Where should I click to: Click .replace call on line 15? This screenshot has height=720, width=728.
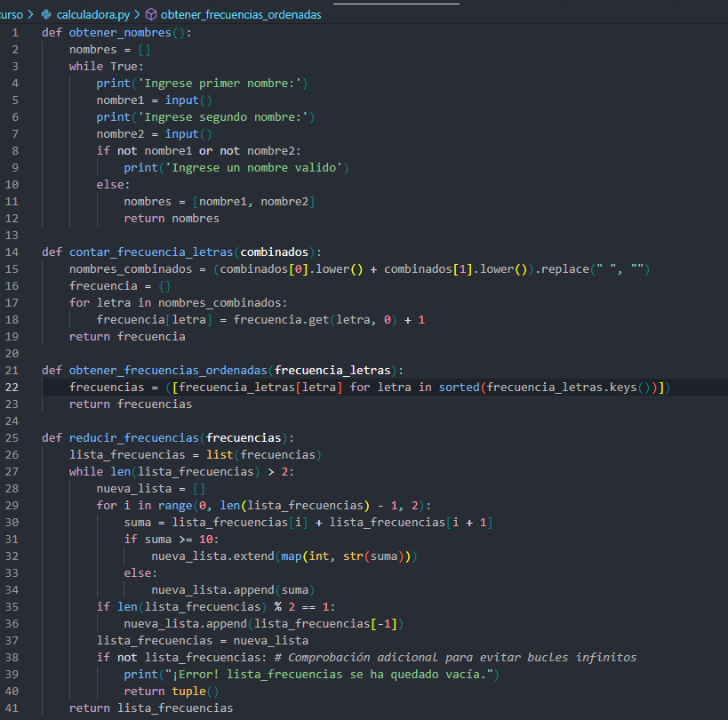592,269
